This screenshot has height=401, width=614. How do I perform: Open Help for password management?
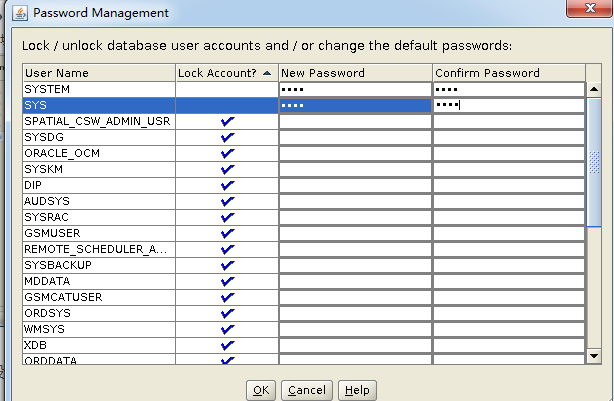tap(357, 390)
